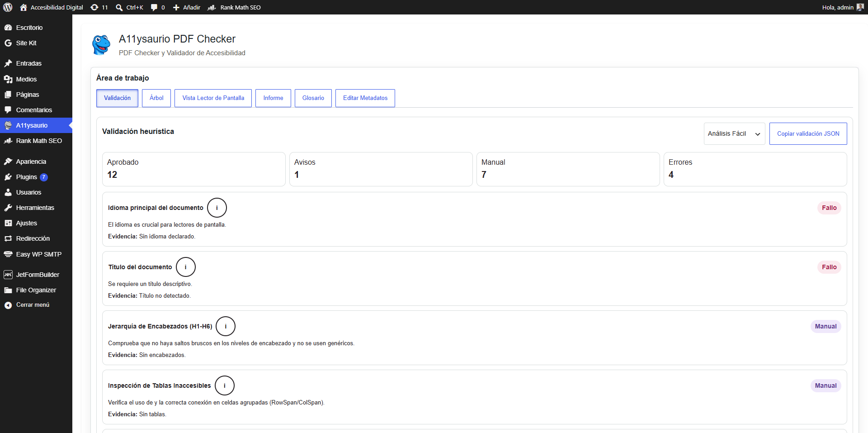Click the admin avatar thumbnail

(860, 7)
